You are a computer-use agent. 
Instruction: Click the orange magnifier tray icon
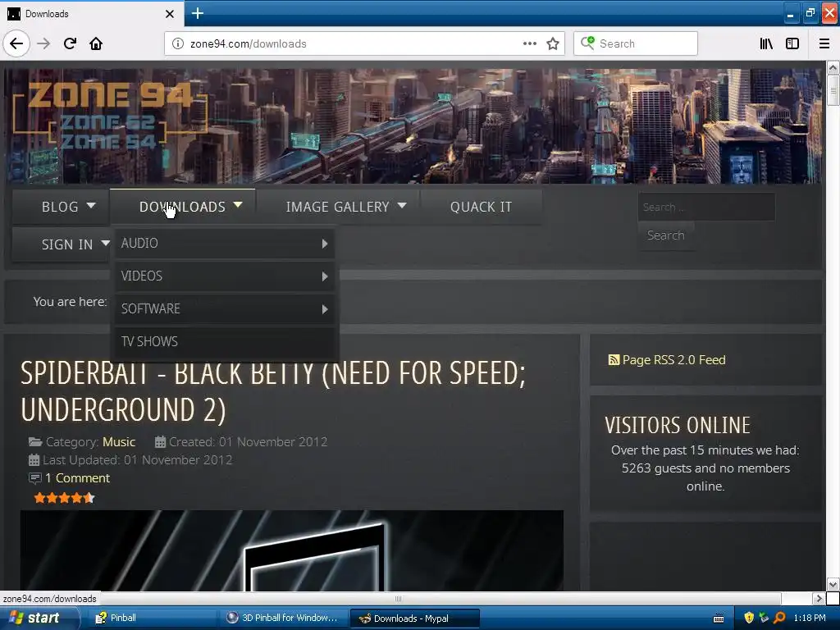tap(780, 618)
